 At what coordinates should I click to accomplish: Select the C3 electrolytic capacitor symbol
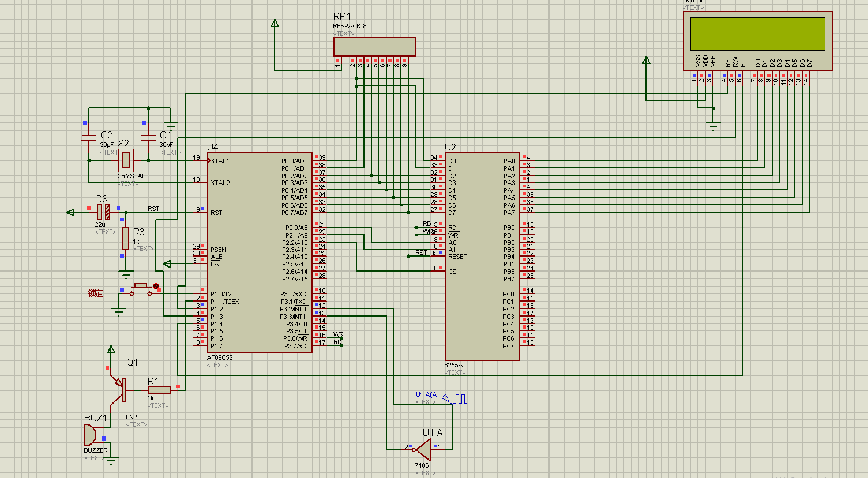[x=103, y=212]
